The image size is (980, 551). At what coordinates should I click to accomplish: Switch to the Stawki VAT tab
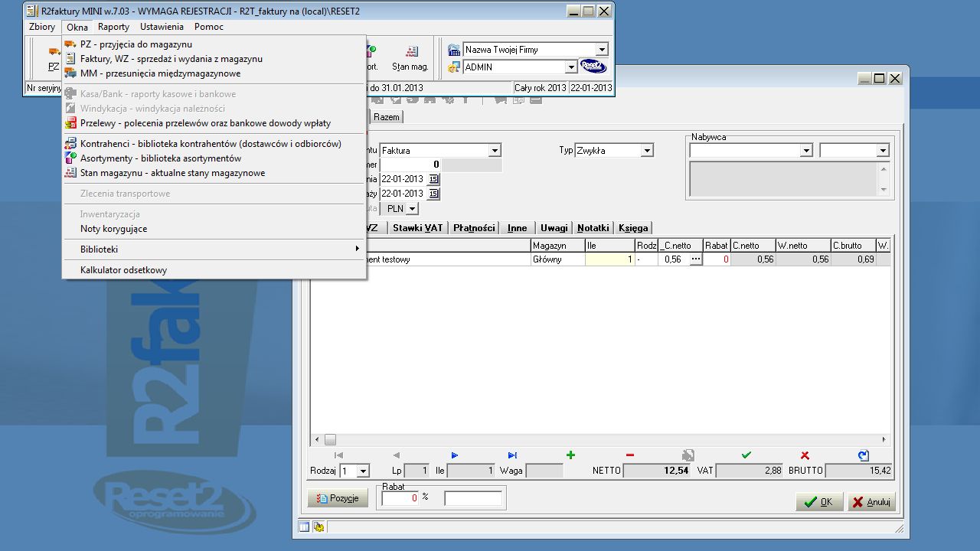417,228
